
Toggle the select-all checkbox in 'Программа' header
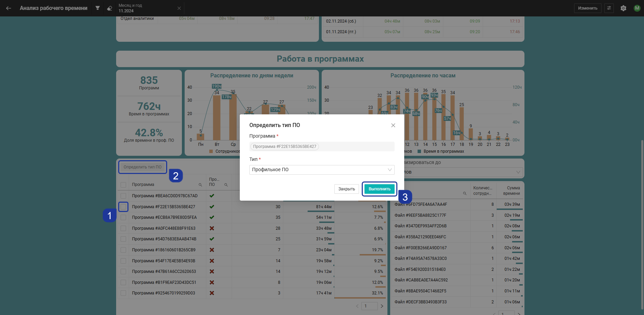(x=123, y=185)
